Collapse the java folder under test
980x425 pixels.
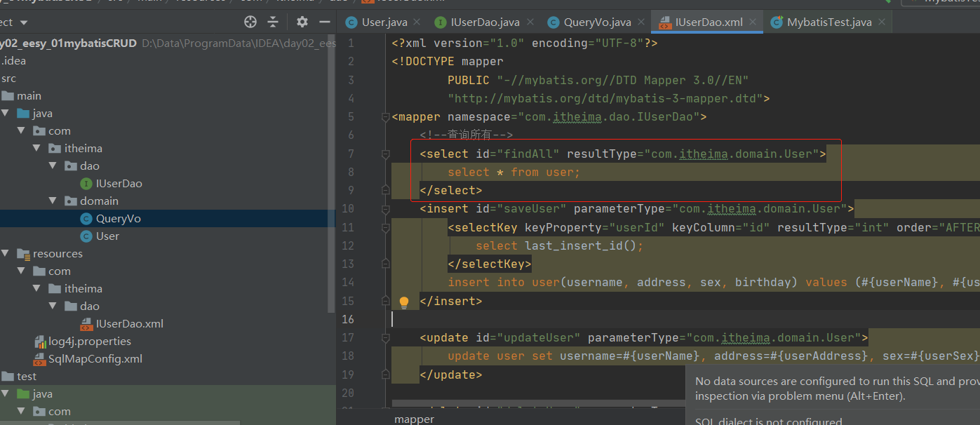click(x=6, y=394)
